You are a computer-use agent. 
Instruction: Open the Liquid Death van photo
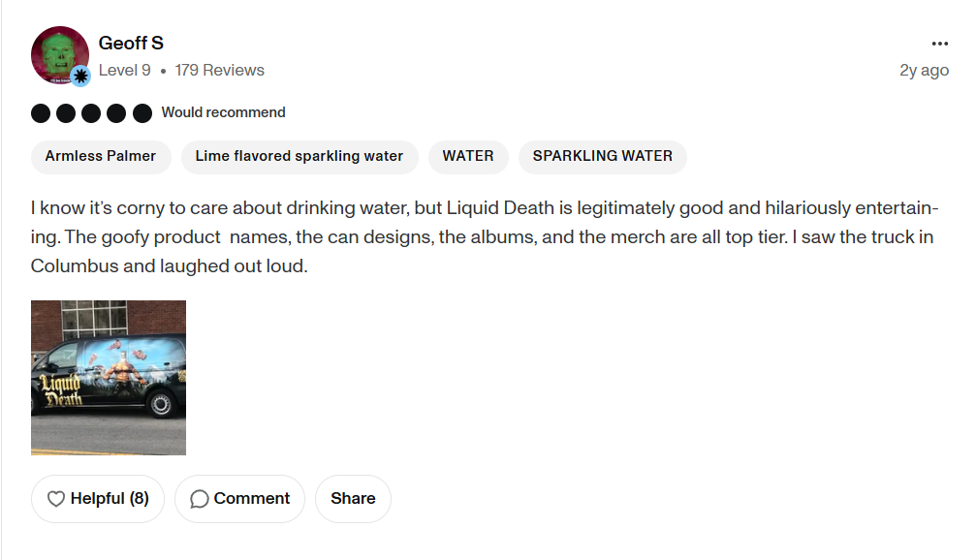tap(108, 377)
